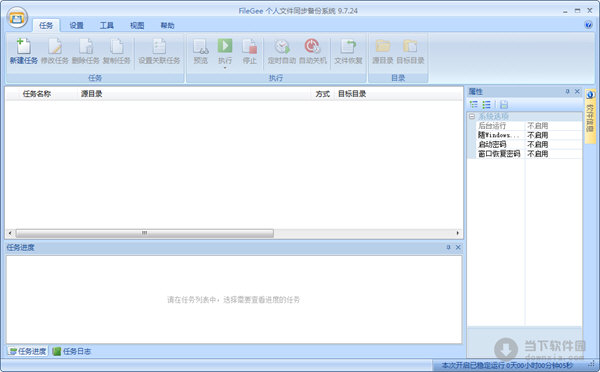Click the 预览 (preview) icon

pyautogui.click(x=201, y=46)
